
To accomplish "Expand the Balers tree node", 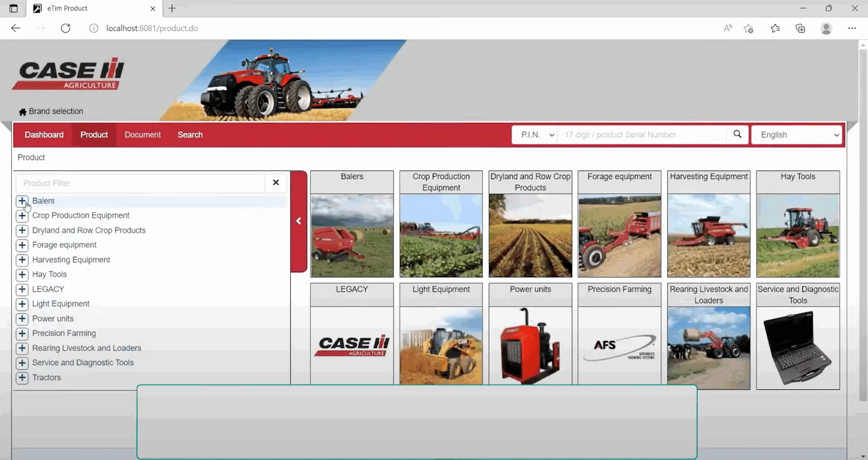I will click(x=22, y=201).
